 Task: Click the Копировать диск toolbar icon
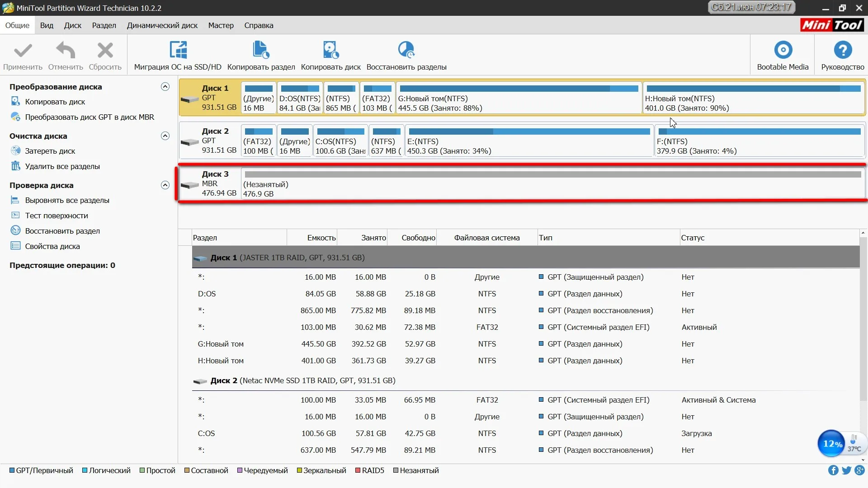(330, 50)
